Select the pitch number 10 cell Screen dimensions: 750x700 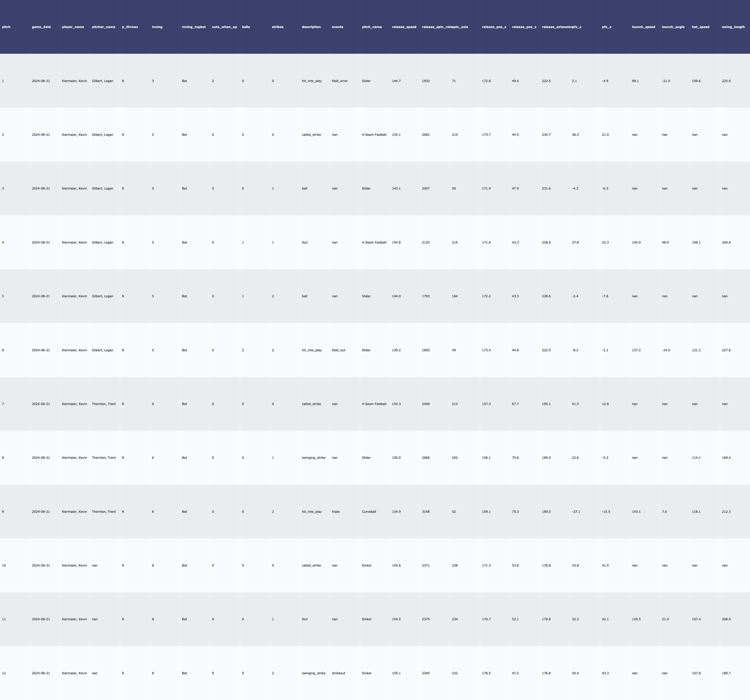4,565
